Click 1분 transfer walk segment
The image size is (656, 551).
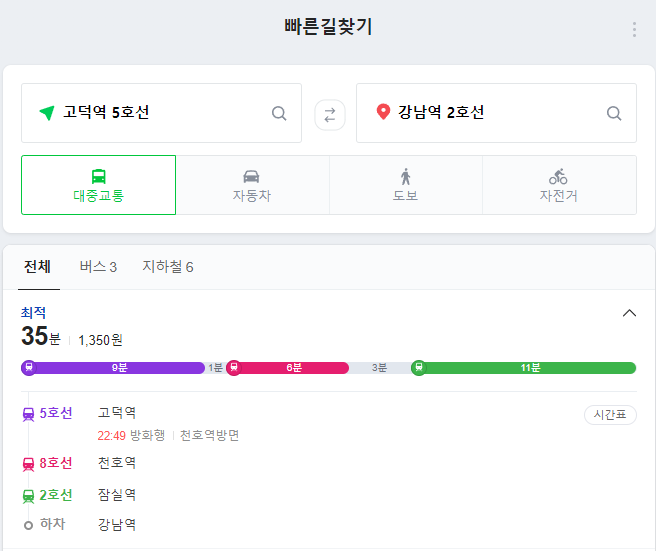pyautogui.click(x=215, y=368)
